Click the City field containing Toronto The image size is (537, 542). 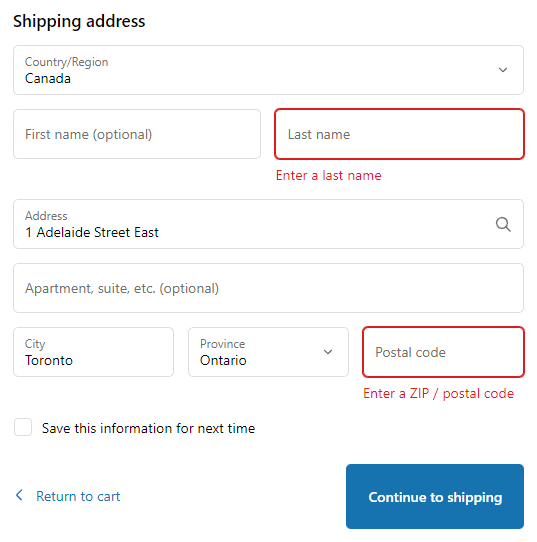(93, 352)
